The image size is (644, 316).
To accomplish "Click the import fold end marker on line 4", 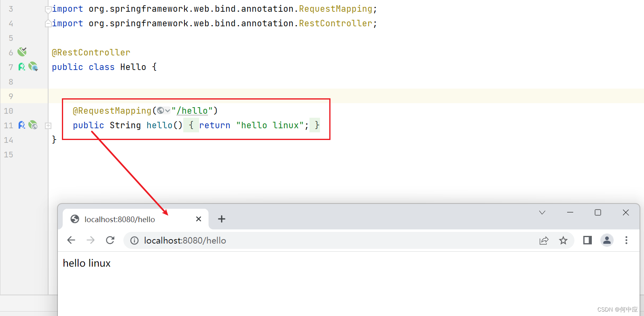I will 48,23.
